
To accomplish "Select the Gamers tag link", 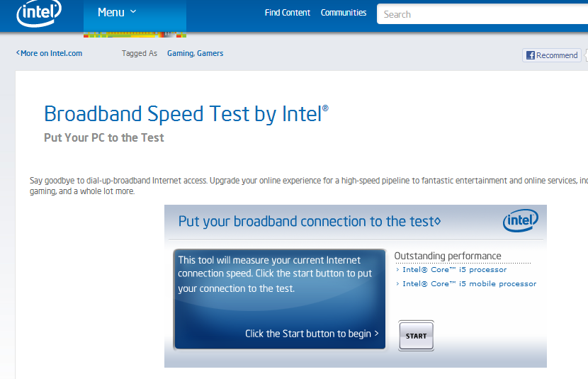I will (210, 53).
